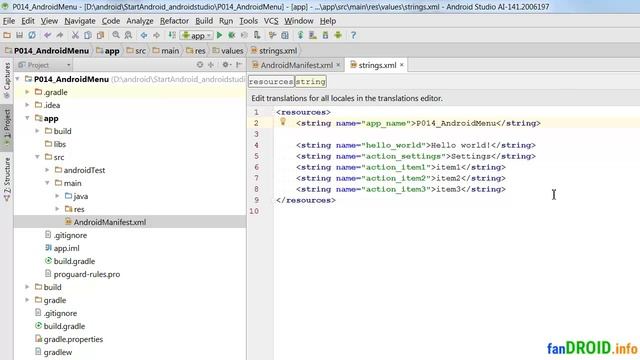
Task: Collapse the P014_AndroidMenu root node
Action: pyautogui.click(x=18, y=79)
